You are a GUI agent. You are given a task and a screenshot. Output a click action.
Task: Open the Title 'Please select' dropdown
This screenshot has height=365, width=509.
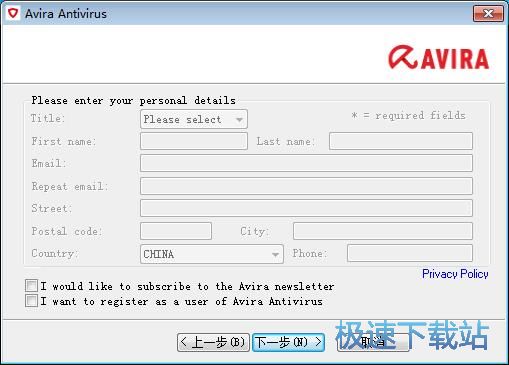194,119
